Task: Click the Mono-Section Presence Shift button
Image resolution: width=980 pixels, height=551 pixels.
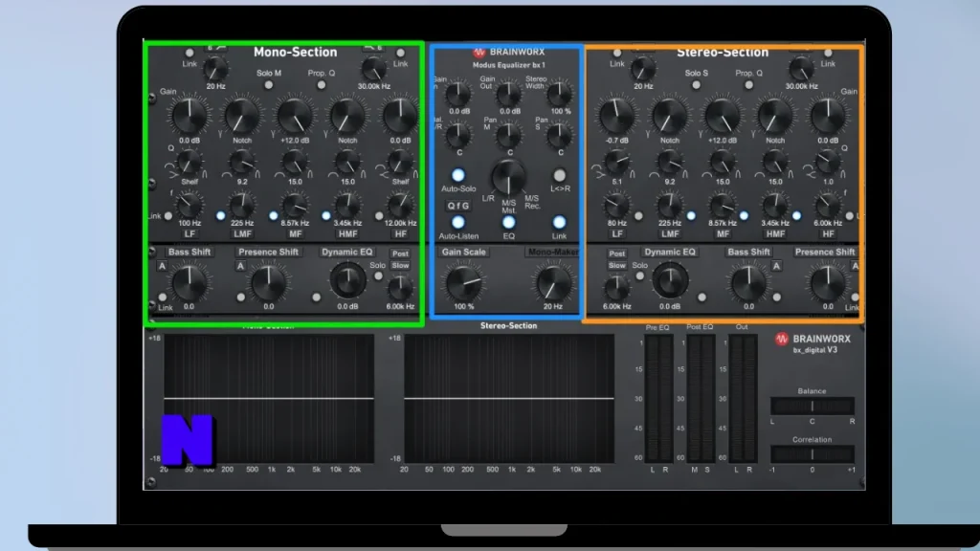Action: 268,252
